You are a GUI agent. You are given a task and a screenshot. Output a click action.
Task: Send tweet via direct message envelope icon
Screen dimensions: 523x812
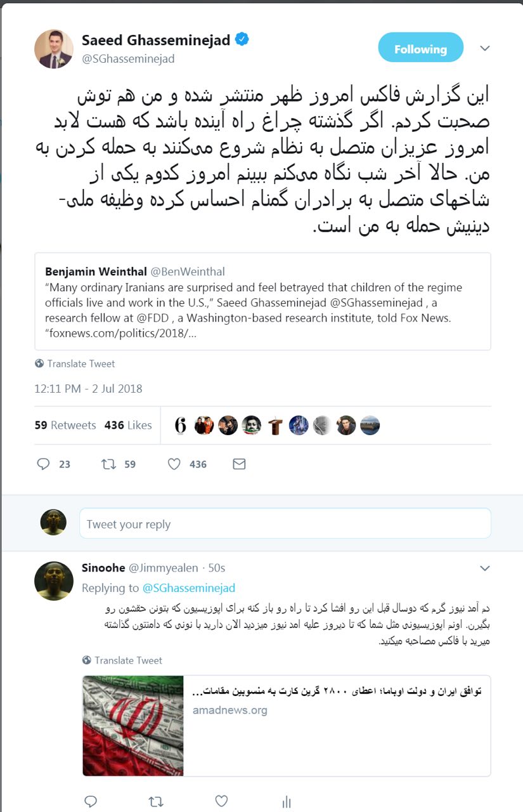[x=239, y=464]
